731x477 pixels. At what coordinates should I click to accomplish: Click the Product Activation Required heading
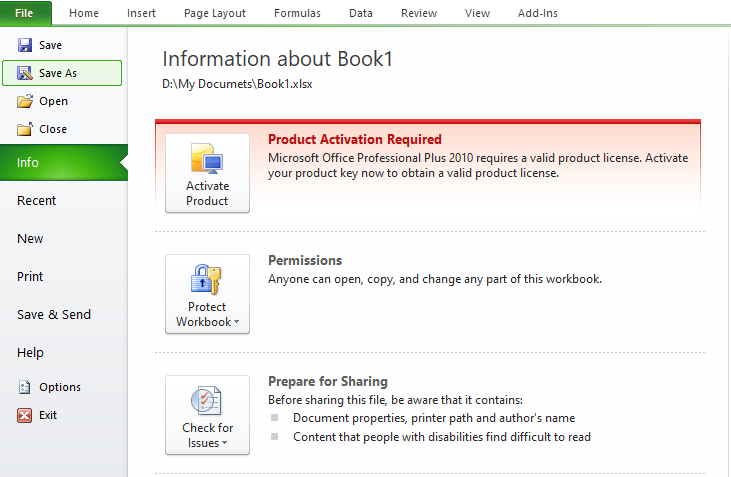tap(355, 139)
